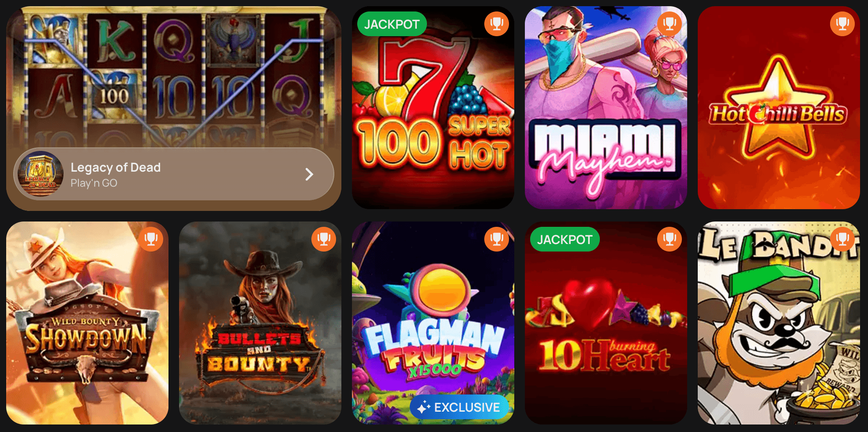The height and width of the screenshot is (432, 868).
Task: Launch Miami Mayhem game thumbnail
Action: (x=606, y=108)
